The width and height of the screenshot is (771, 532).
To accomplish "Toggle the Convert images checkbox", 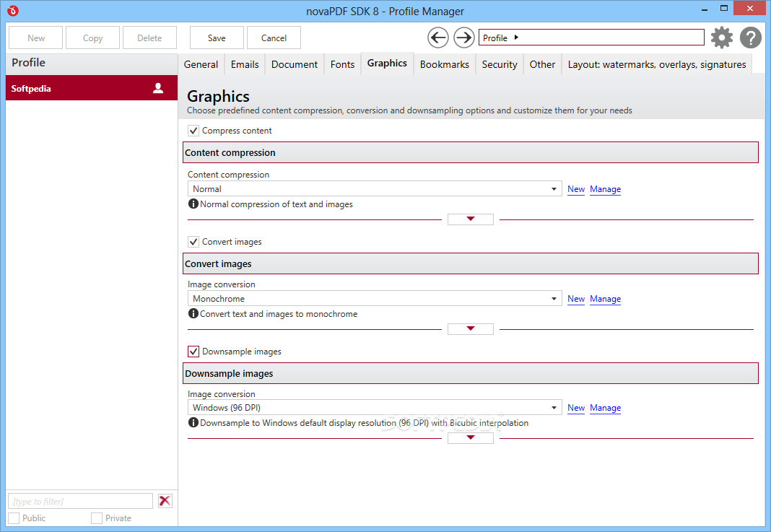I will pos(193,242).
